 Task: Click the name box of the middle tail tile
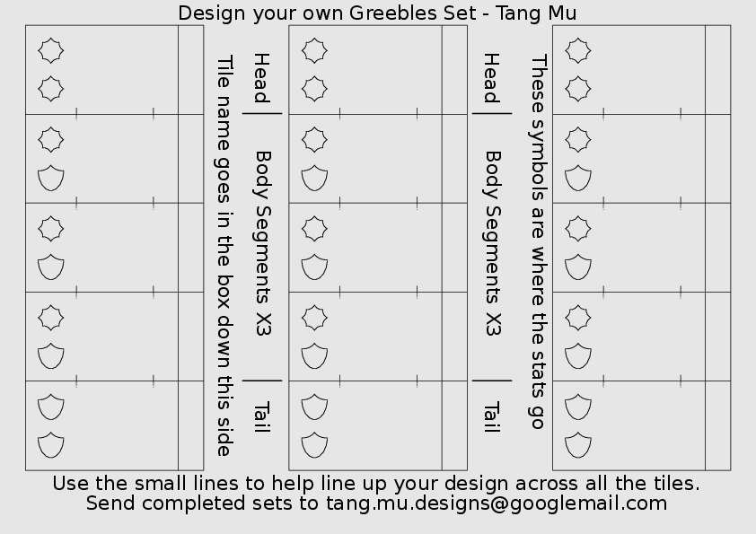point(454,425)
